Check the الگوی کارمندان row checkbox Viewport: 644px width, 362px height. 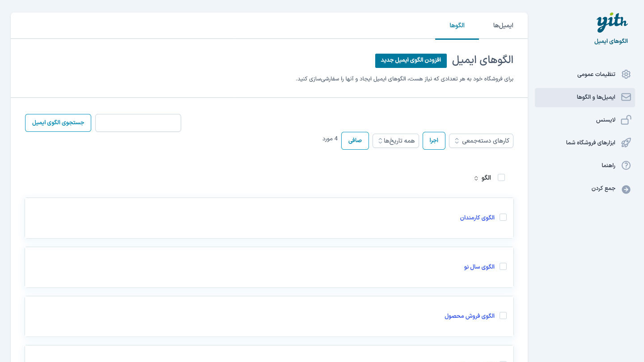coord(503,217)
